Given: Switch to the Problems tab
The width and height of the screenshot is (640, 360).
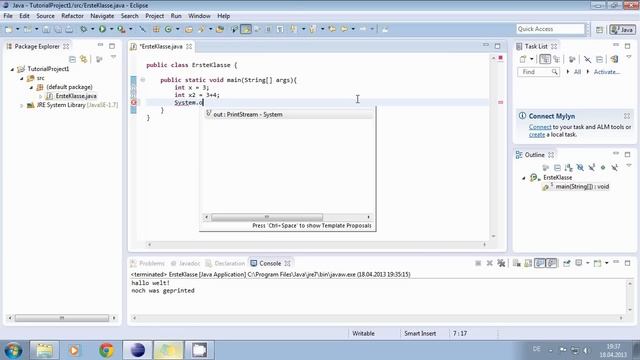Looking at the screenshot, I should pos(147,263).
